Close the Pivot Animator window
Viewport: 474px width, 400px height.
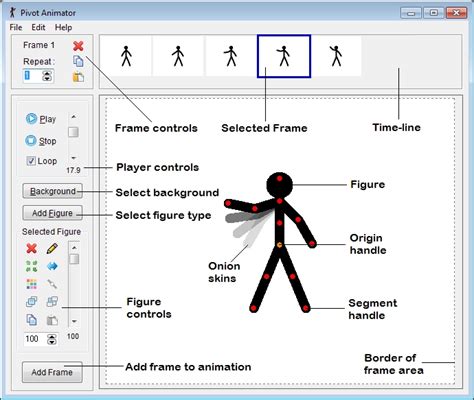click(x=456, y=13)
